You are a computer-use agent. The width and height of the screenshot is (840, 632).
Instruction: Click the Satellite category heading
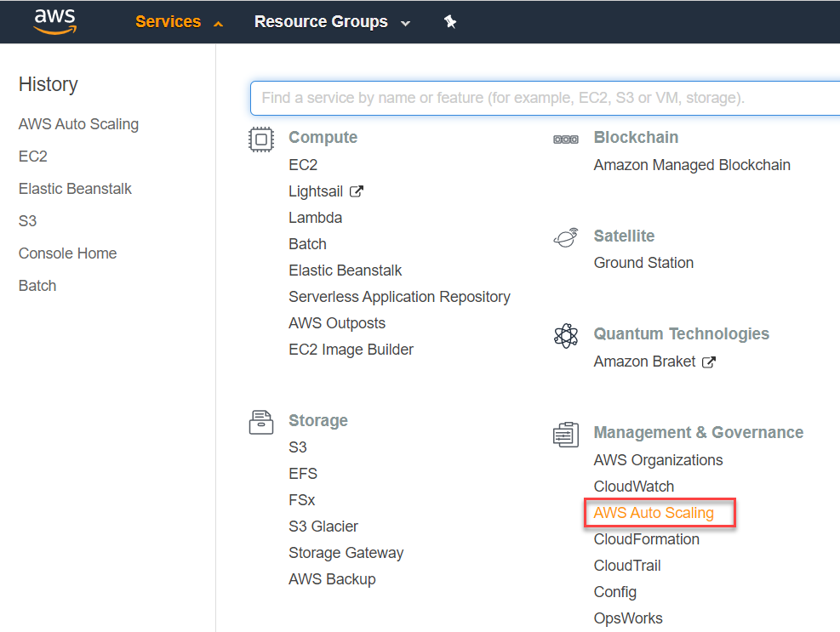[624, 236]
